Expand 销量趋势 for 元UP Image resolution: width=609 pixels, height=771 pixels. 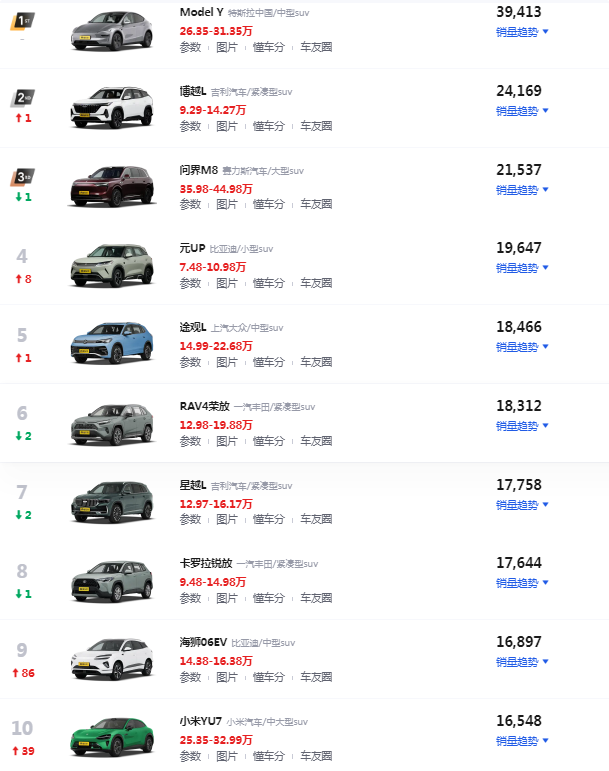[522, 268]
